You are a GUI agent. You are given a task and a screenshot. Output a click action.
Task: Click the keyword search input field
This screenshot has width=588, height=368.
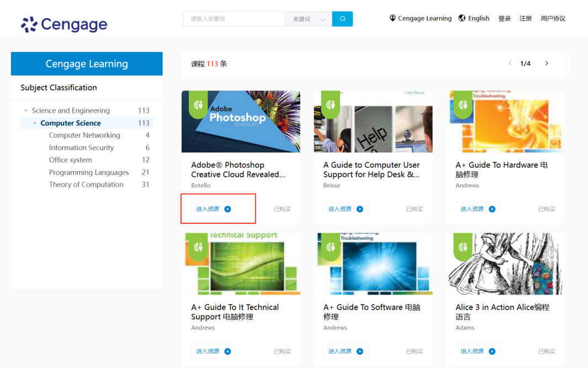tap(234, 19)
